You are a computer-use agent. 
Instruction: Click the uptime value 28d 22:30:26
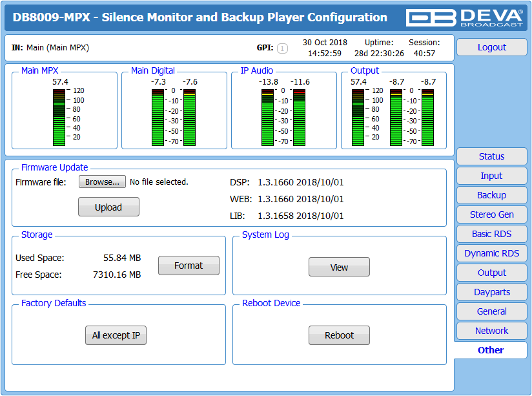(x=380, y=54)
